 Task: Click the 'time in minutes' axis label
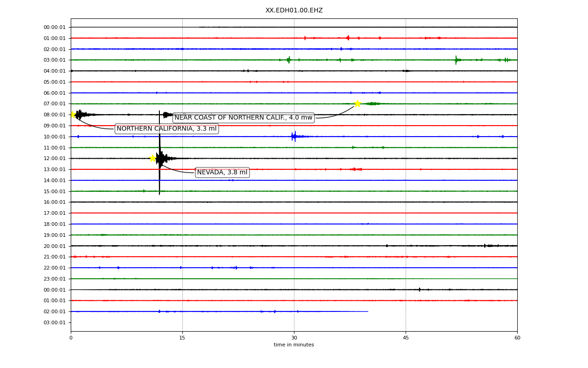294,345
